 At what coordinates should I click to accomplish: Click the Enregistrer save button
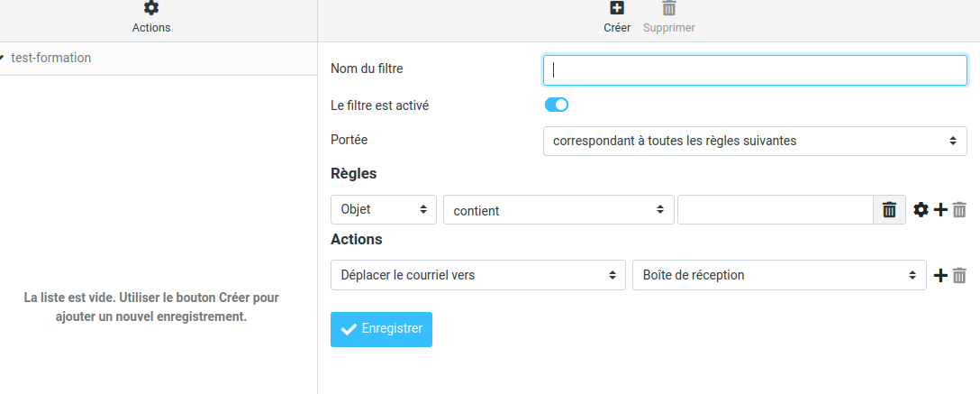click(381, 329)
